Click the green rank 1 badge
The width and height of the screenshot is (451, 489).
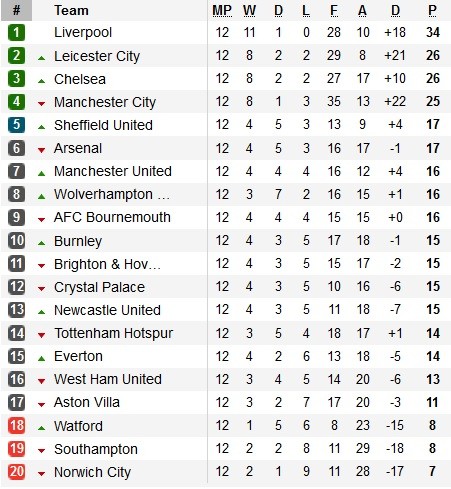(16, 33)
